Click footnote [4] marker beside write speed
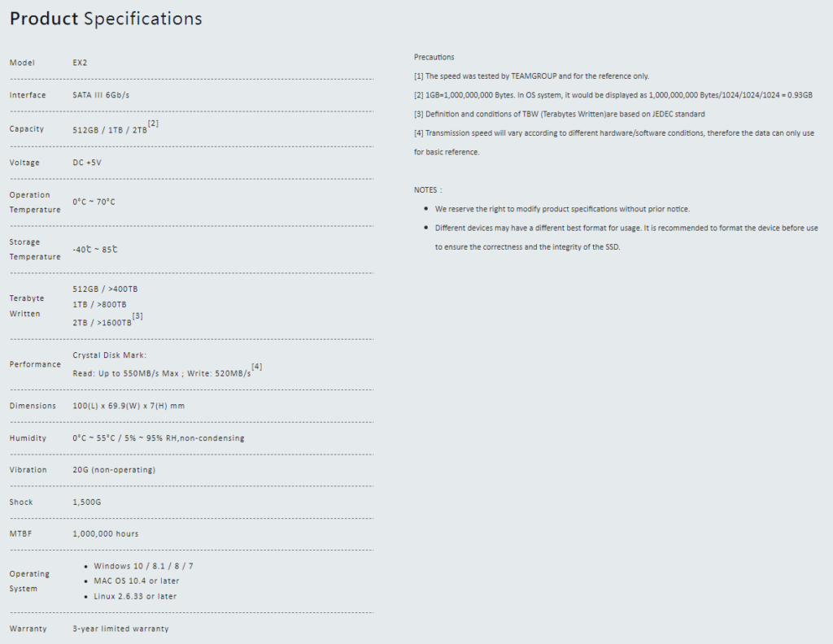The image size is (833, 644). tap(257, 367)
